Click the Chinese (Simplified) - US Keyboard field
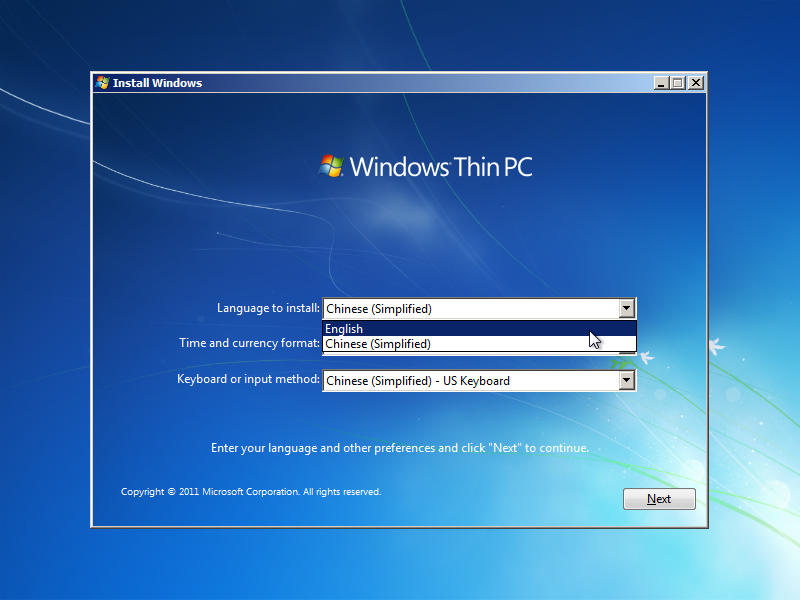The width and height of the screenshot is (800, 600). coord(469,381)
